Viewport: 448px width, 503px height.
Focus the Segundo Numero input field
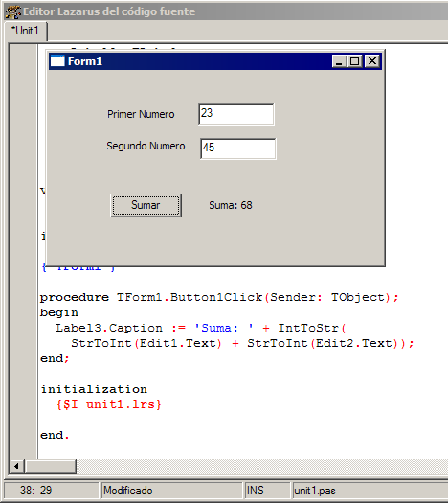click(x=237, y=149)
